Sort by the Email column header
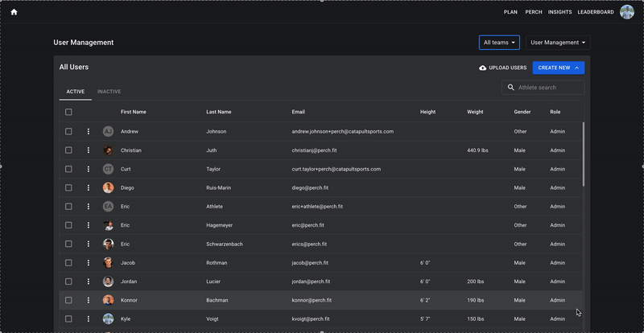Screen dimensions: 644x333 (298, 112)
